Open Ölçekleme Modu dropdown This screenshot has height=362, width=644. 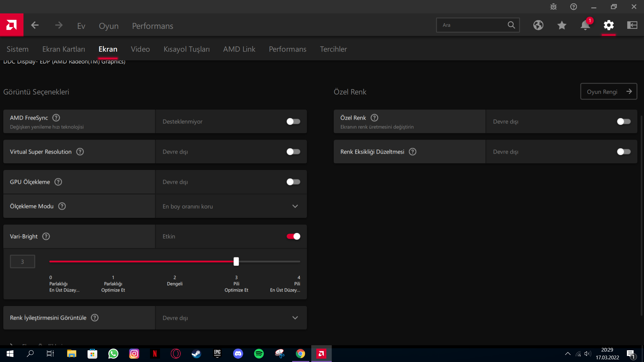pyautogui.click(x=231, y=206)
